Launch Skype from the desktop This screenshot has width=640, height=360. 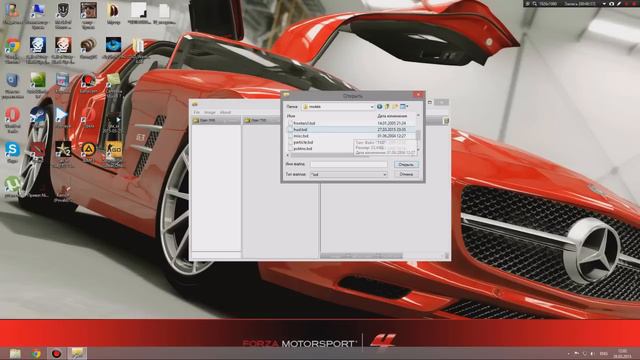point(12,150)
